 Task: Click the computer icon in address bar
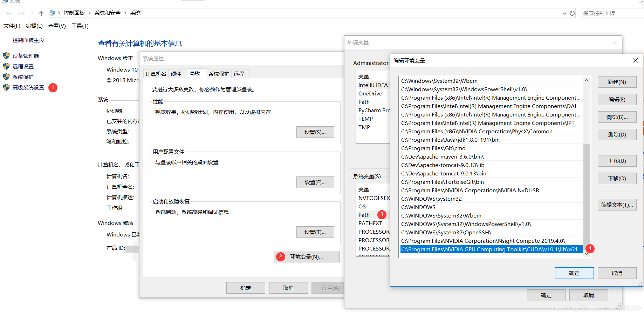point(52,13)
